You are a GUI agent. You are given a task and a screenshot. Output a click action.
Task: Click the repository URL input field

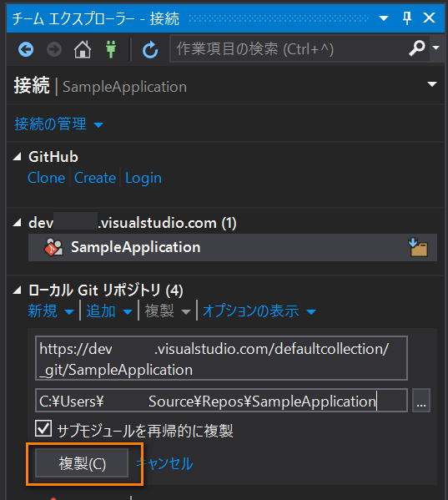pos(221,358)
